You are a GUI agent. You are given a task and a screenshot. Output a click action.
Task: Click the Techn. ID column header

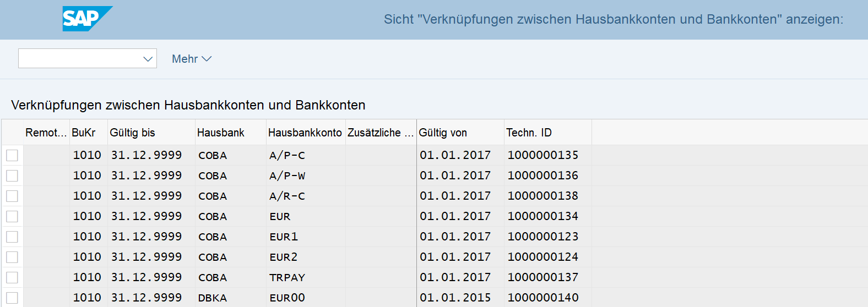(529, 133)
